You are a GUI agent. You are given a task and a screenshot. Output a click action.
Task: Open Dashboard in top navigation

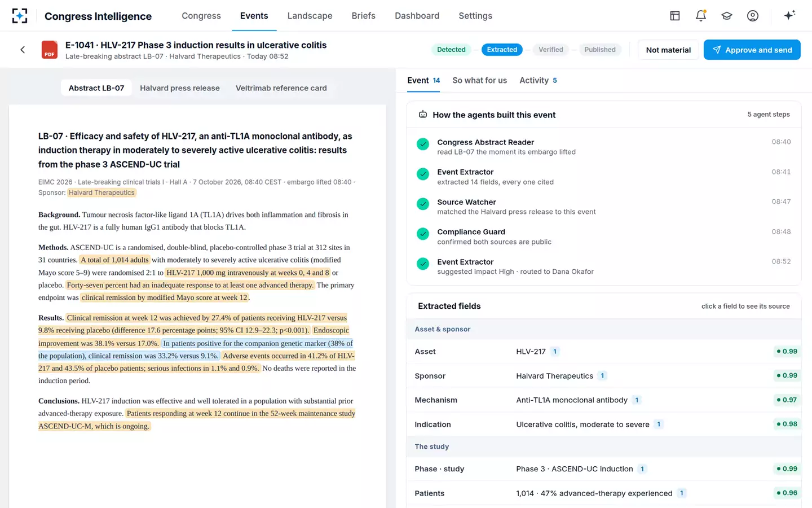417,16
